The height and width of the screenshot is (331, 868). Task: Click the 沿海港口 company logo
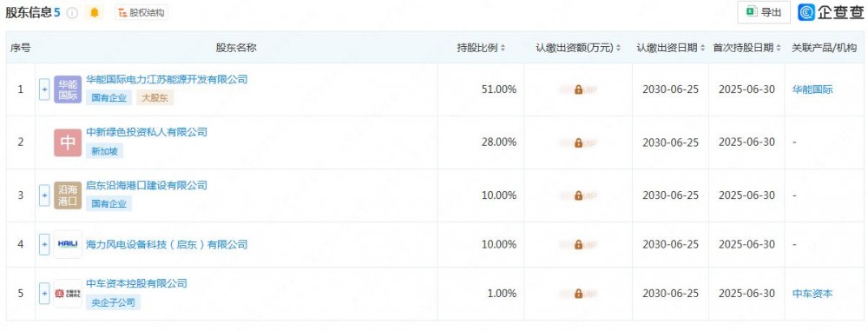68,195
